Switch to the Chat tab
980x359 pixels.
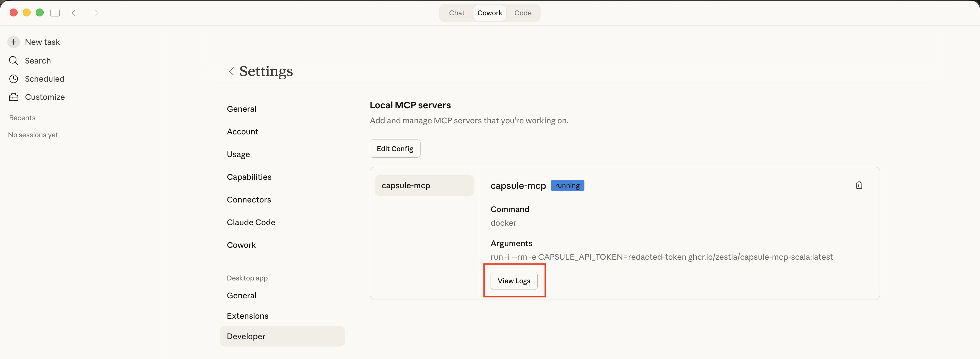(457, 13)
